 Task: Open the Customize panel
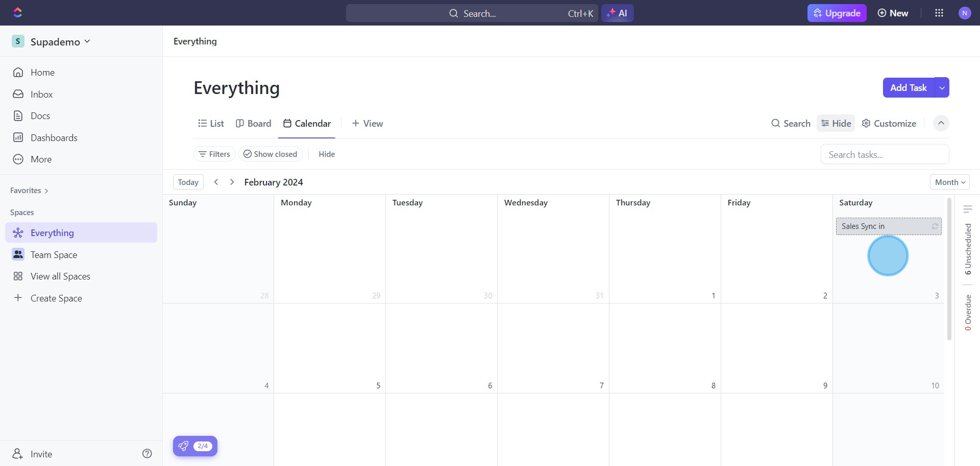[x=889, y=123]
